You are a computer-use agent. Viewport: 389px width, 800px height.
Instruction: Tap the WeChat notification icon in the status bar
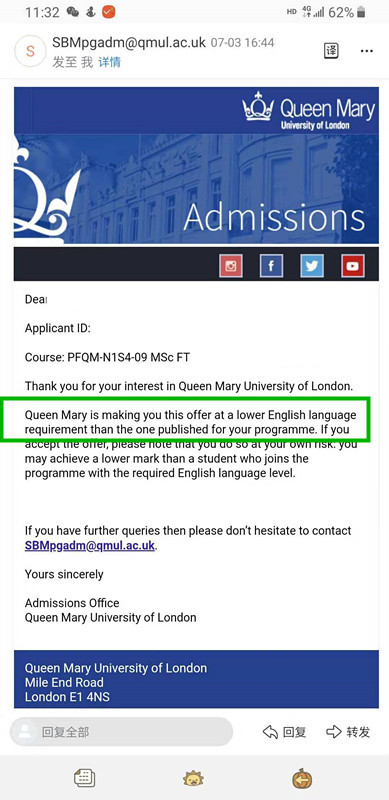pos(73,12)
